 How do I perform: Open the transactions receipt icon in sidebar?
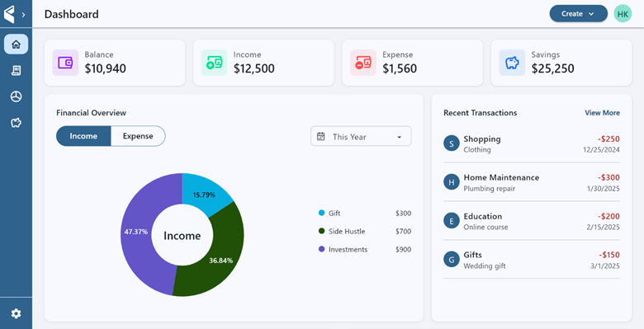click(x=16, y=71)
